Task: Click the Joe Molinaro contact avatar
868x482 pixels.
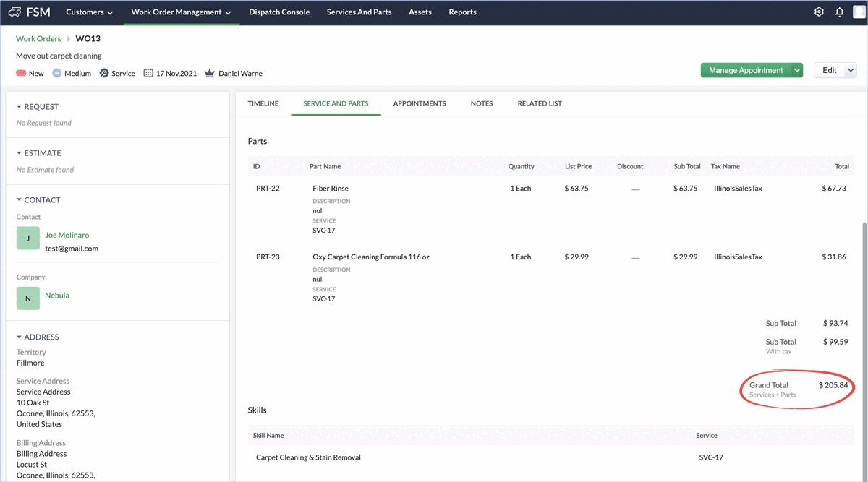Action: coord(28,238)
